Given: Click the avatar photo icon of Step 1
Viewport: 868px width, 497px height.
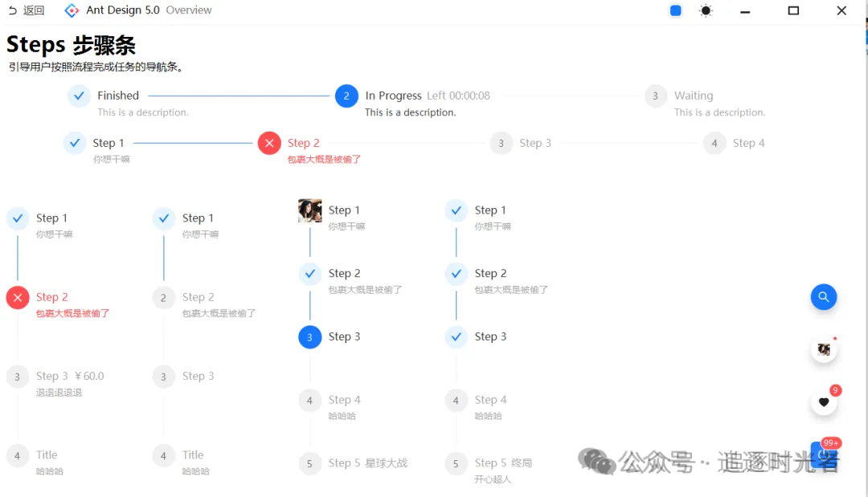Looking at the screenshot, I should (310, 210).
